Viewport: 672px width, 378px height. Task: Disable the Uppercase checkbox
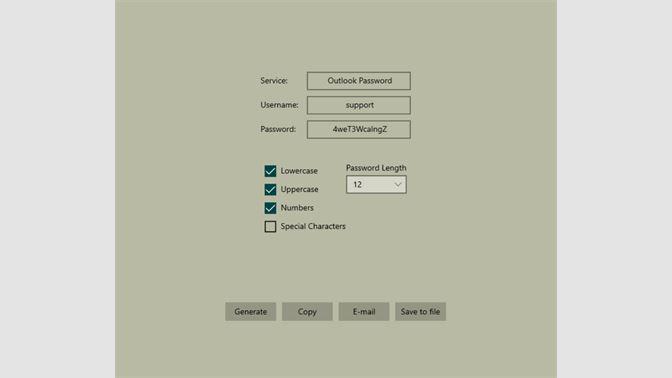click(x=270, y=189)
